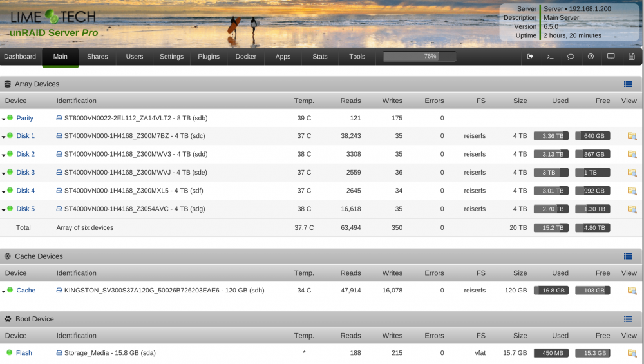Open the Disk 2 settings link
This screenshot has height=364, width=644.
tap(26, 154)
